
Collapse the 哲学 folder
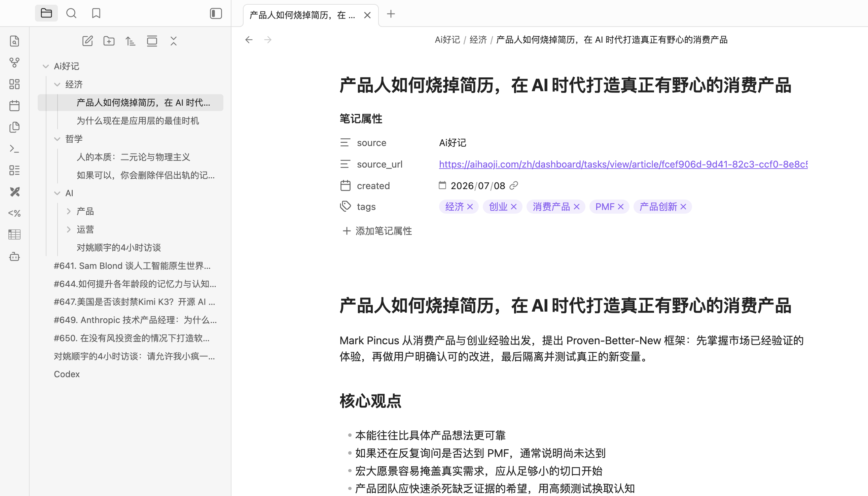point(57,139)
